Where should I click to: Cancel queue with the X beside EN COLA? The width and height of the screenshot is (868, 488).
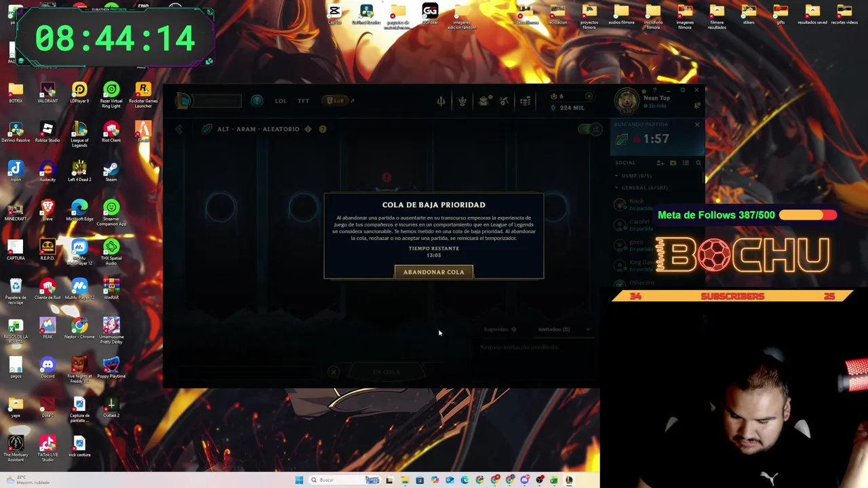pyautogui.click(x=333, y=371)
